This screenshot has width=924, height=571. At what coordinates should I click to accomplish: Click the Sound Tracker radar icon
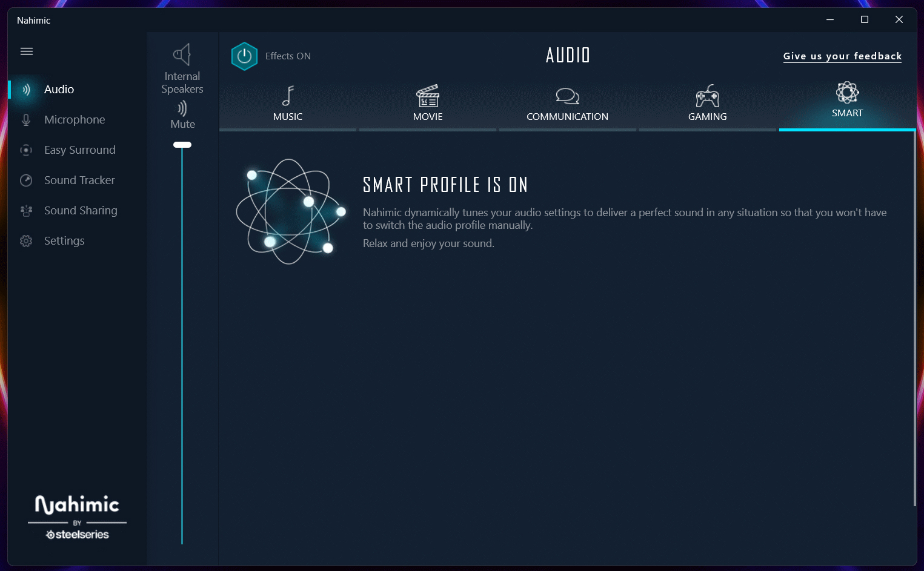[x=26, y=180]
